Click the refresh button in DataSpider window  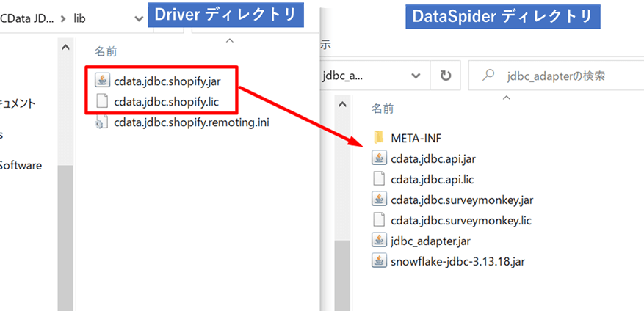(446, 76)
